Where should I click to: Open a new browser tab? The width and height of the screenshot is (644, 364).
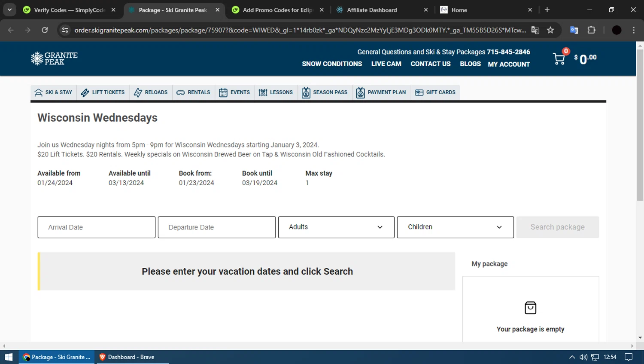[x=547, y=9]
